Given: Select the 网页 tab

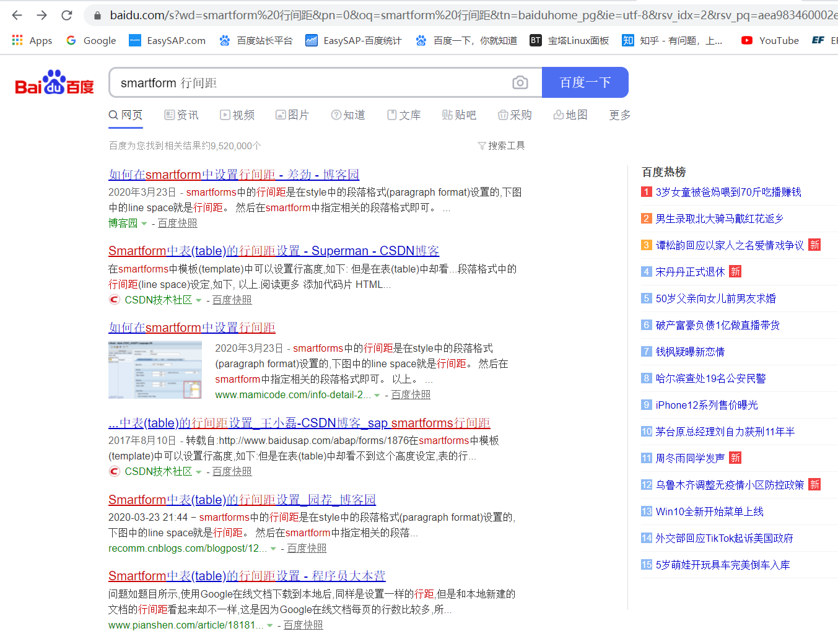Looking at the screenshot, I should point(126,115).
